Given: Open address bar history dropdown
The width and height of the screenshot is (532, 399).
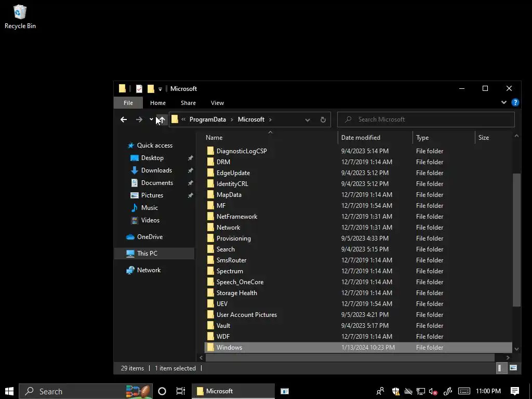Looking at the screenshot, I should tap(308, 120).
